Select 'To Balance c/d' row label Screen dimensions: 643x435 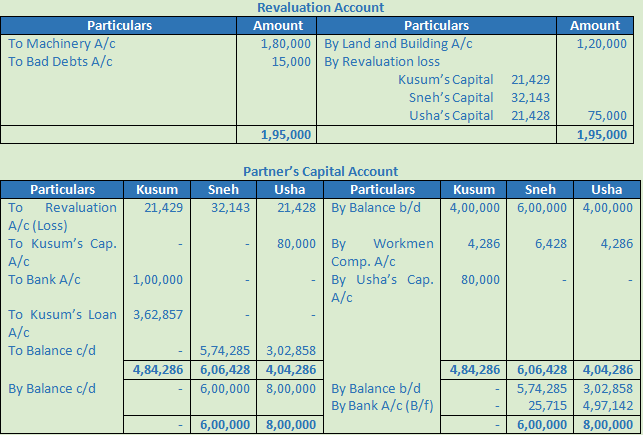click(x=52, y=351)
